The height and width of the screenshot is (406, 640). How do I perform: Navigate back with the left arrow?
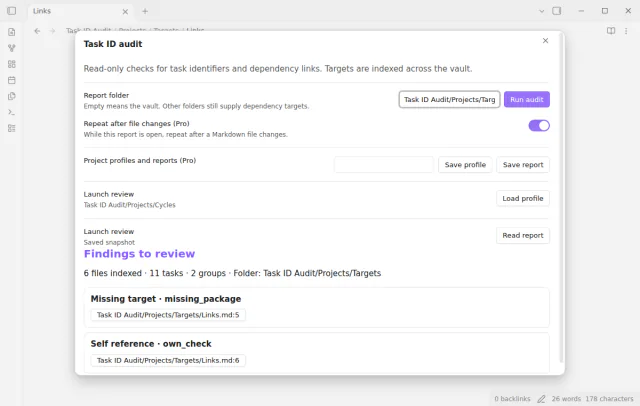coord(37,31)
